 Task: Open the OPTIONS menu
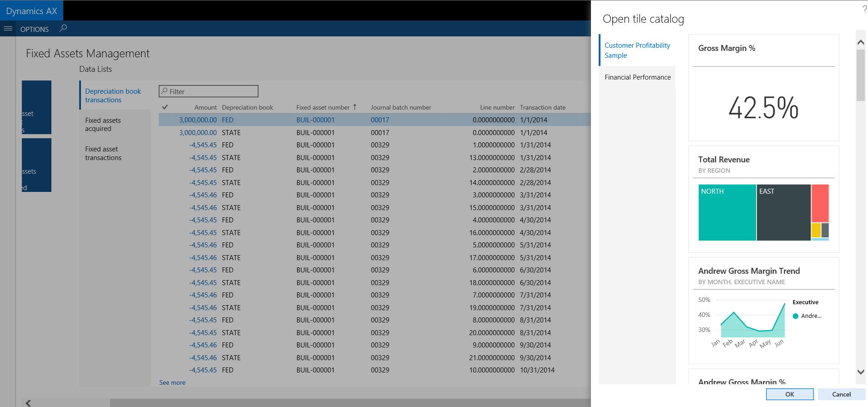pyautogui.click(x=35, y=29)
